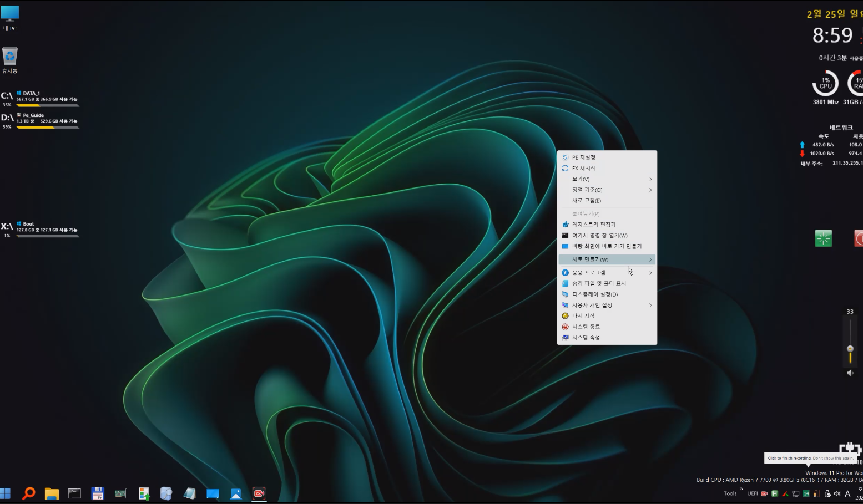
Task: Click the red screen recorder taskbar icon
Action: pyautogui.click(x=259, y=493)
